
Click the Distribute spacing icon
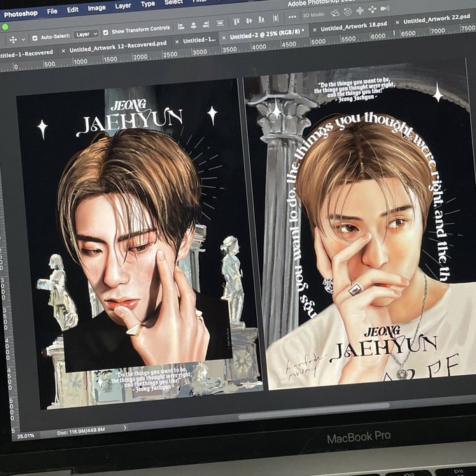tap(276, 18)
